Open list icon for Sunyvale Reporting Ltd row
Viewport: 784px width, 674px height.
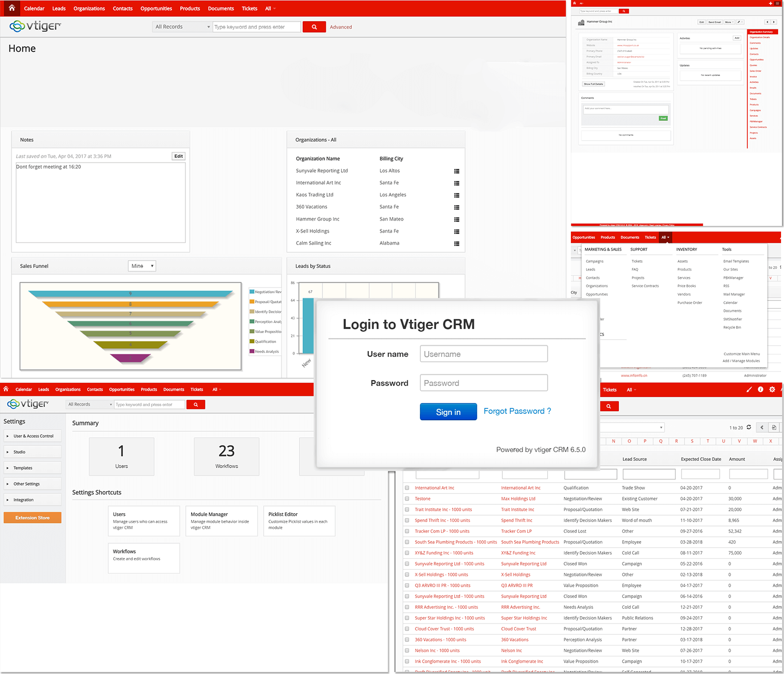pyautogui.click(x=457, y=171)
